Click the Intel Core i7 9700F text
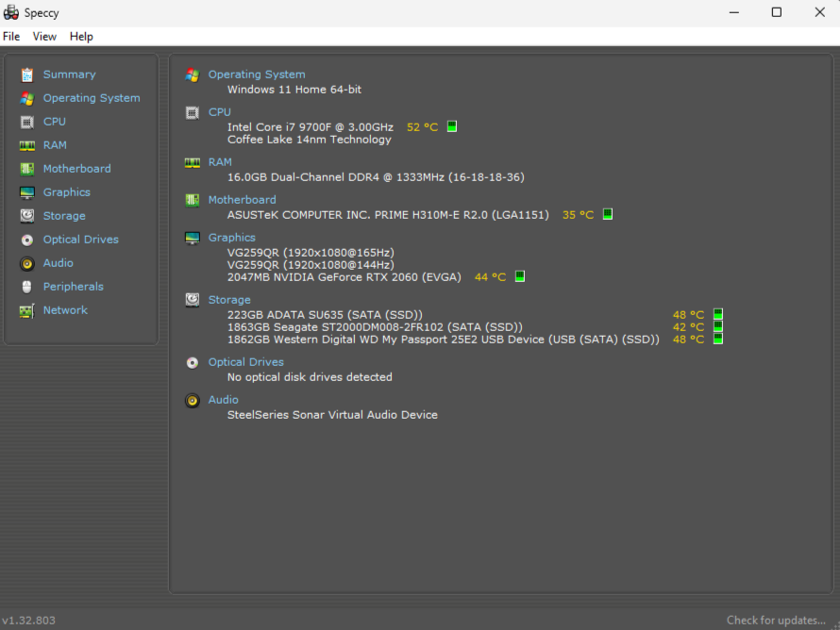 (x=311, y=127)
